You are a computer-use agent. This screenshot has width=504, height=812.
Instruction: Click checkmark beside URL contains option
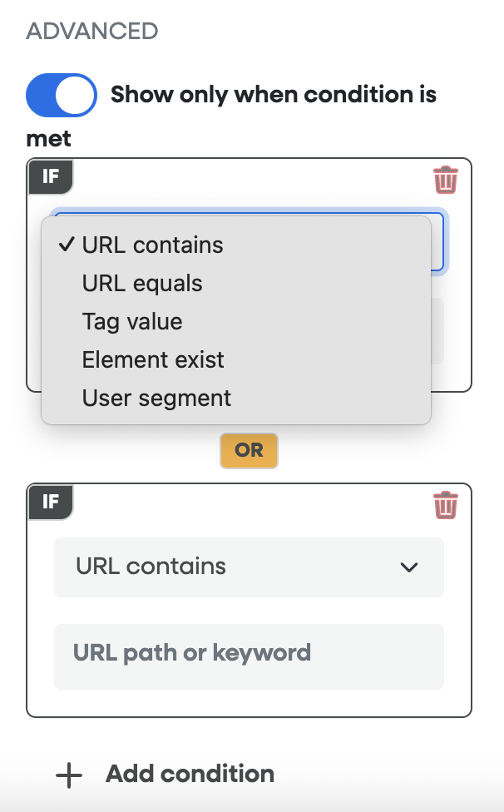[66, 245]
